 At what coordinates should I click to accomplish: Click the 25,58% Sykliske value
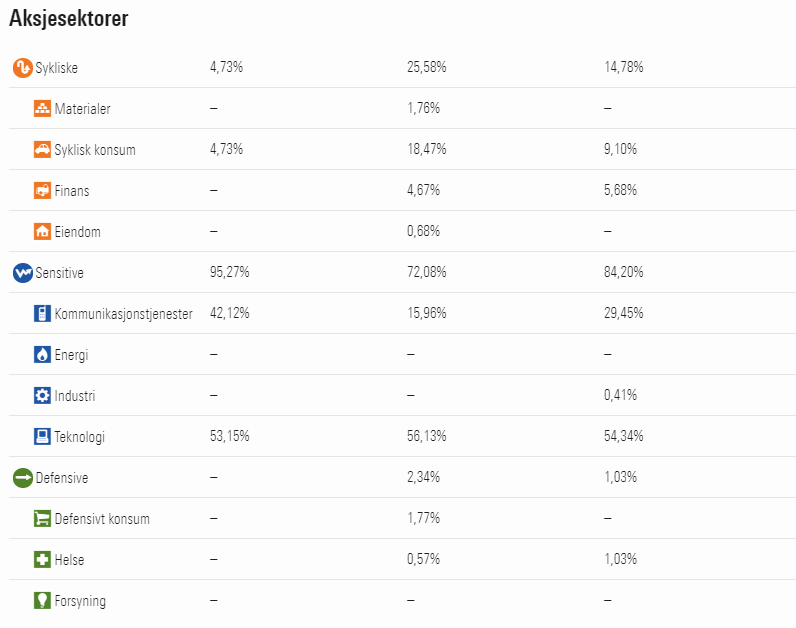(x=426, y=67)
